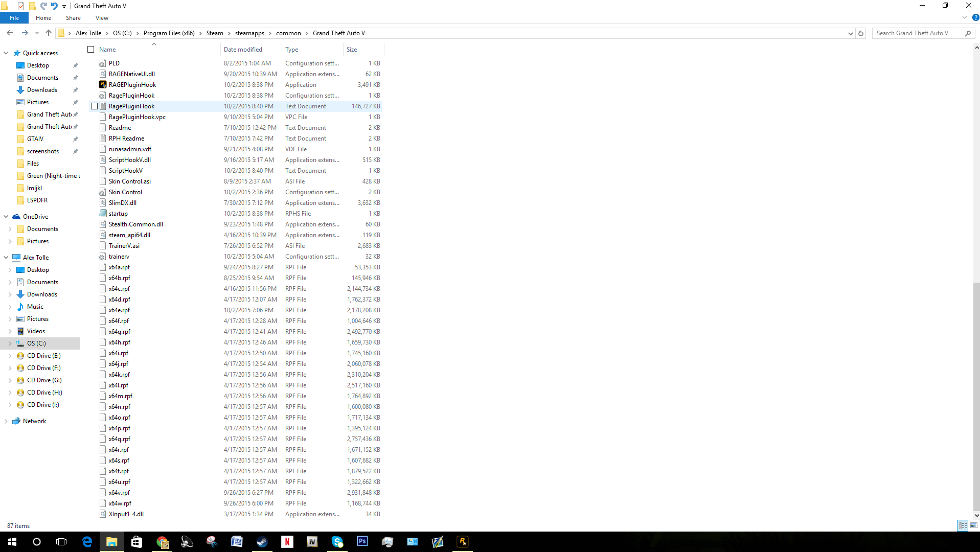Tick the checkbox on the RagePluginHook Text Document row

pos(94,106)
